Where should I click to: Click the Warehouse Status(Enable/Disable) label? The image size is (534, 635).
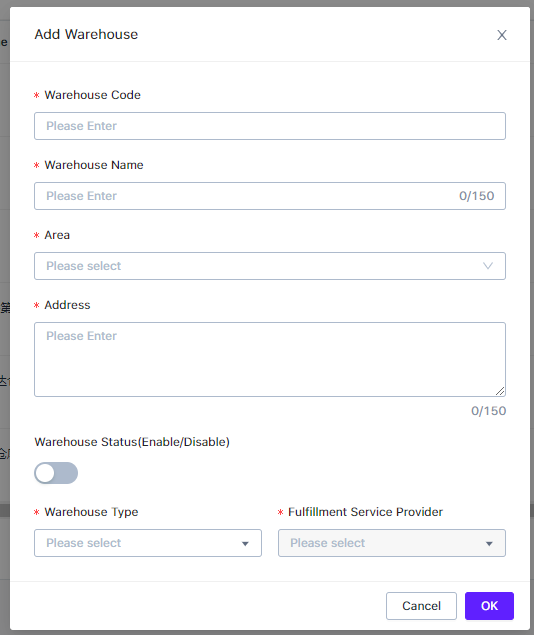point(132,442)
